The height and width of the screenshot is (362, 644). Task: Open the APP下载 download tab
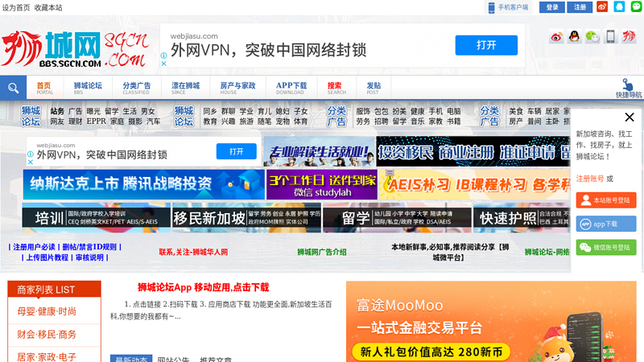click(x=291, y=88)
